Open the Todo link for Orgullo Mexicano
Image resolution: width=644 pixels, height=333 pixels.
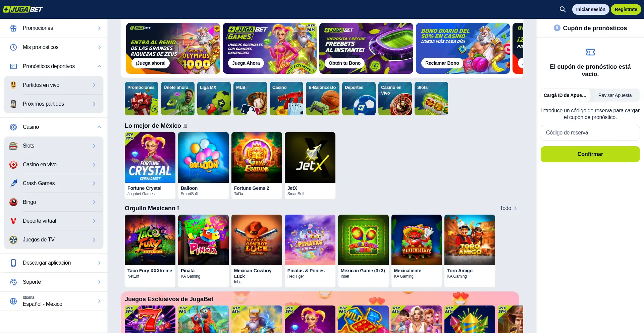click(508, 208)
